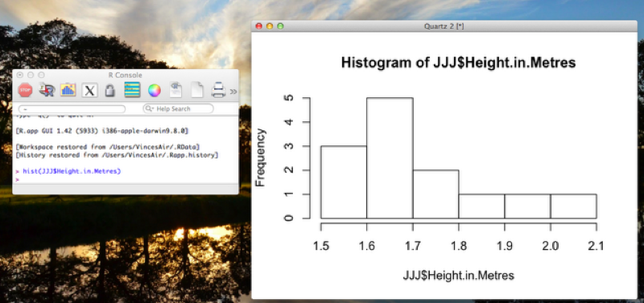Minimize Quartz window with yellow button
The image size is (644, 303).
[270, 27]
